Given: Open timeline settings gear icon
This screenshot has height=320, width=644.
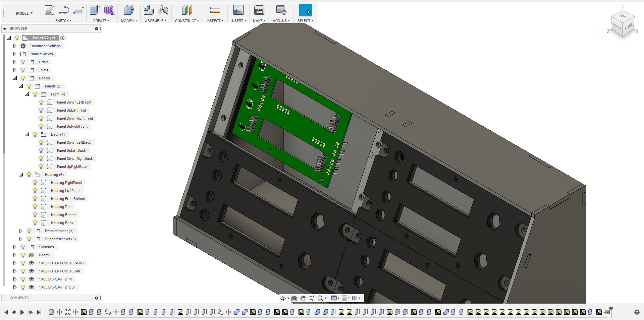Looking at the screenshot, I should 637,312.
